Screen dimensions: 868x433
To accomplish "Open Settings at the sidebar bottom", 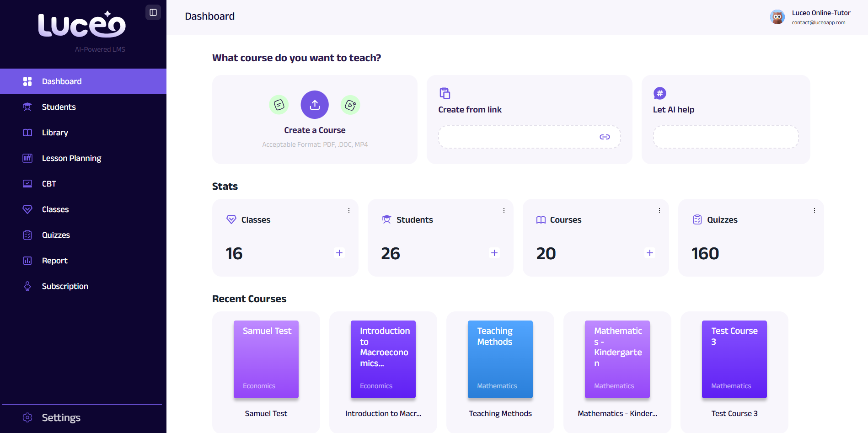I will [x=61, y=417].
